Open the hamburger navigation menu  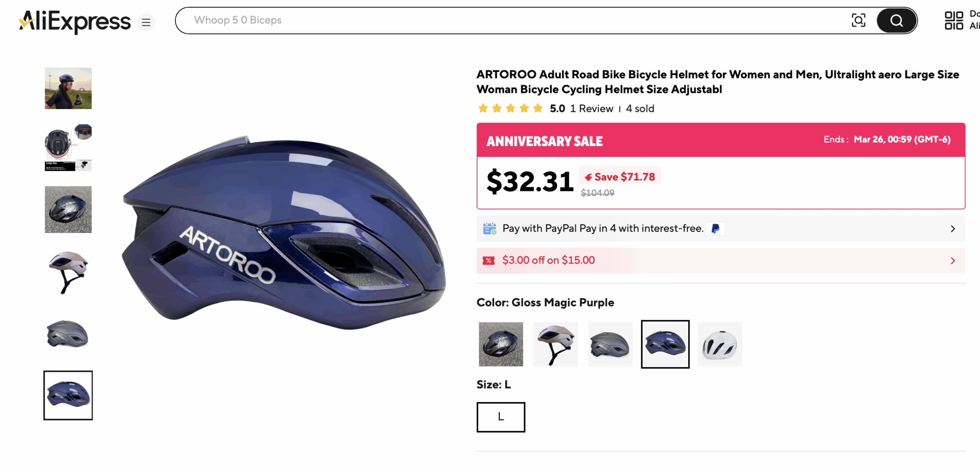146,22
